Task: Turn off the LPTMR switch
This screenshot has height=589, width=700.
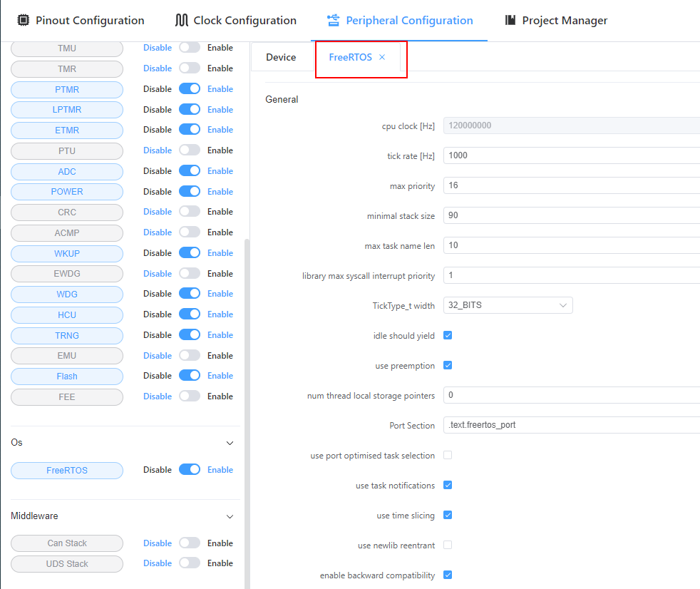Action: click(190, 109)
